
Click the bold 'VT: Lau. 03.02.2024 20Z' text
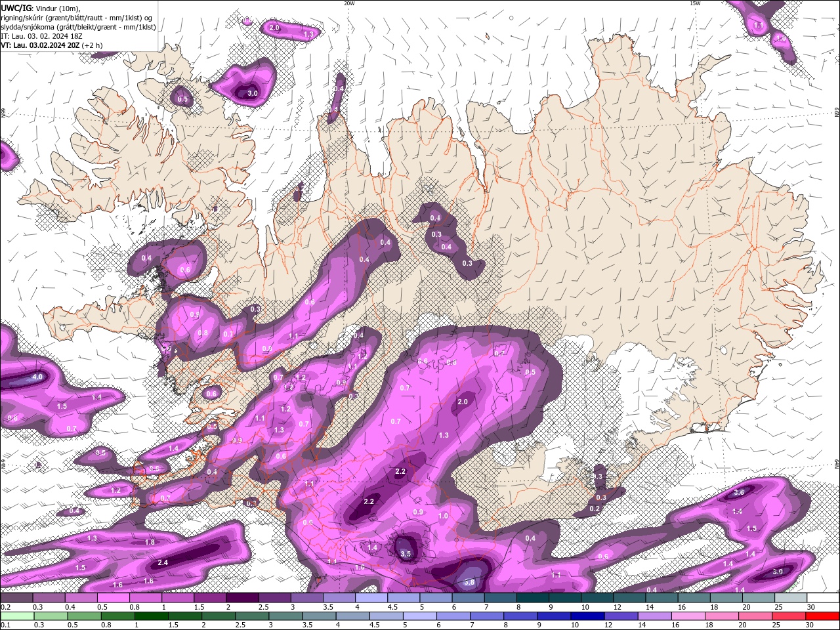pyautogui.click(x=40, y=45)
